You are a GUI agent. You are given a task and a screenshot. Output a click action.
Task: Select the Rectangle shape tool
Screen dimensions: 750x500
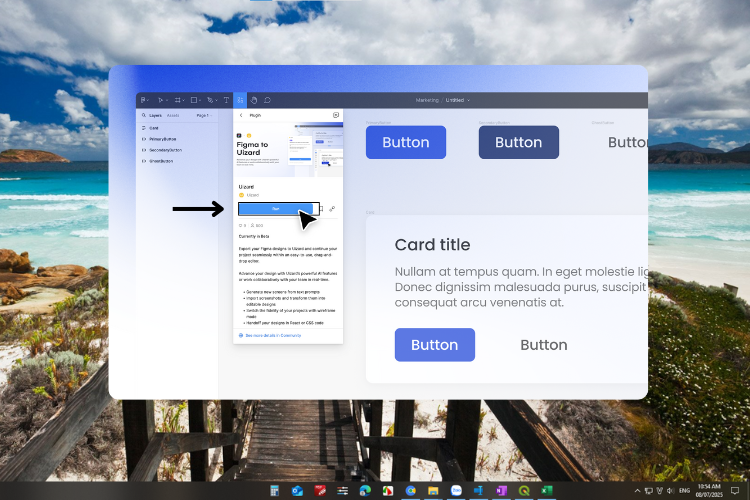click(x=194, y=100)
